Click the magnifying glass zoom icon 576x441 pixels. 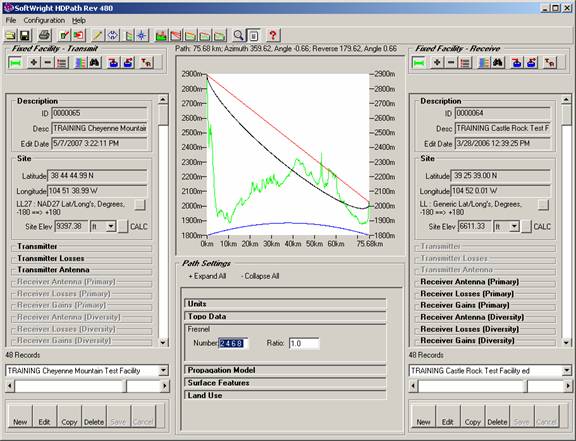click(238, 35)
